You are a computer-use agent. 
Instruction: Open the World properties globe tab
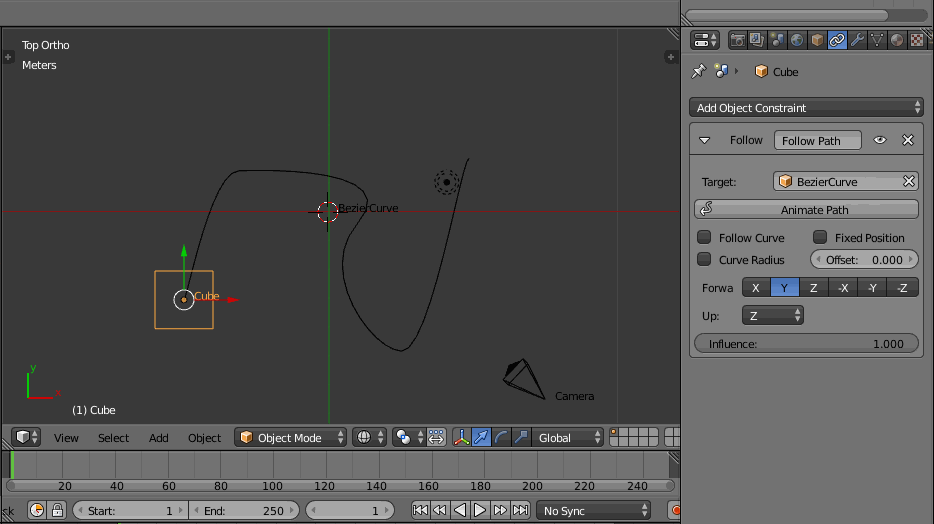click(797, 40)
